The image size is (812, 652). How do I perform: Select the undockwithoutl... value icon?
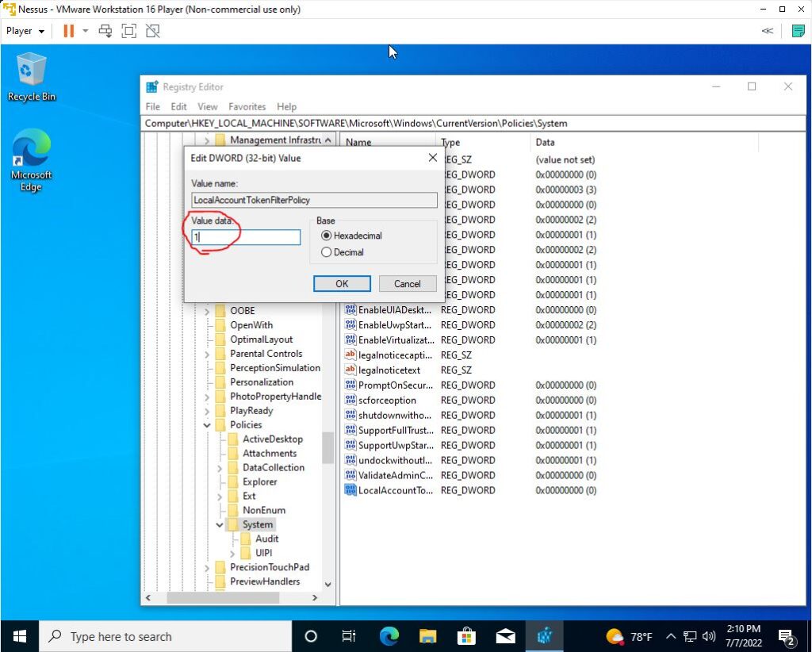click(x=350, y=460)
